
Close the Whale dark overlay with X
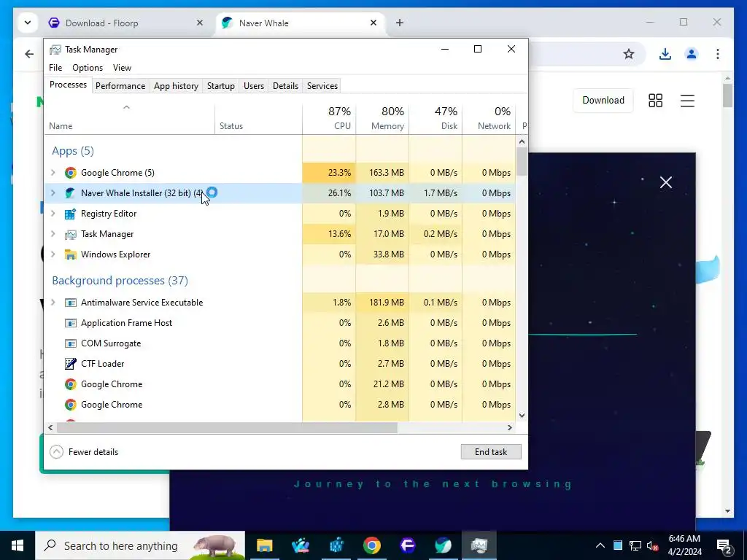click(x=666, y=182)
